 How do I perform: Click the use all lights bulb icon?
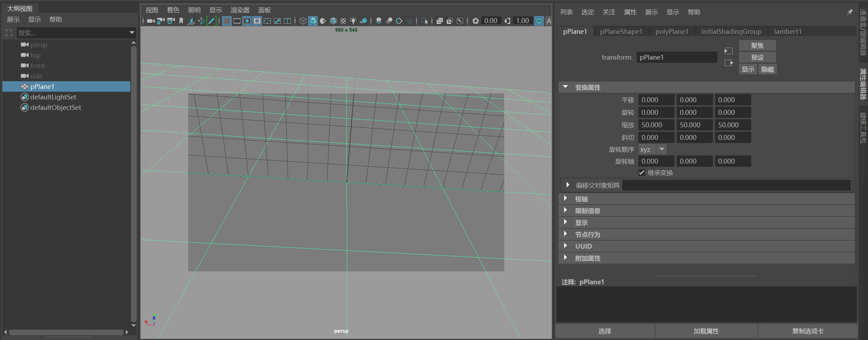[x=353, y=21]
